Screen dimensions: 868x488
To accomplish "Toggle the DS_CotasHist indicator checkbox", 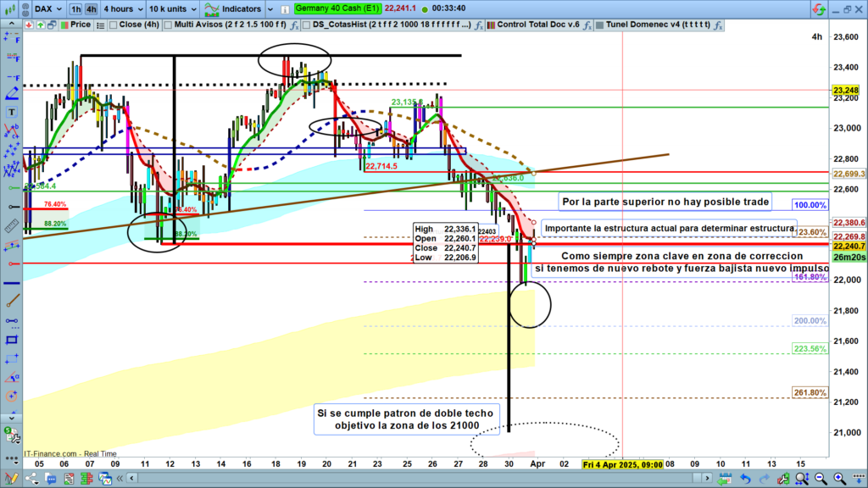I will [304, 25].
